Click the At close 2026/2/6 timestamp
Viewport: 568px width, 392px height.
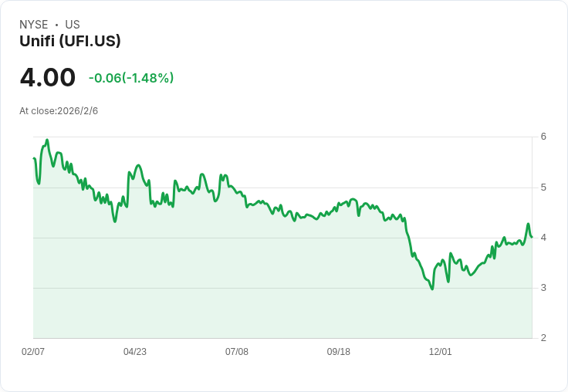pos(59,111)
